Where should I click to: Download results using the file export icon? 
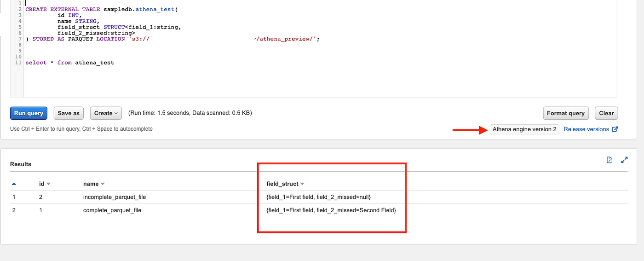coord(609,160)
